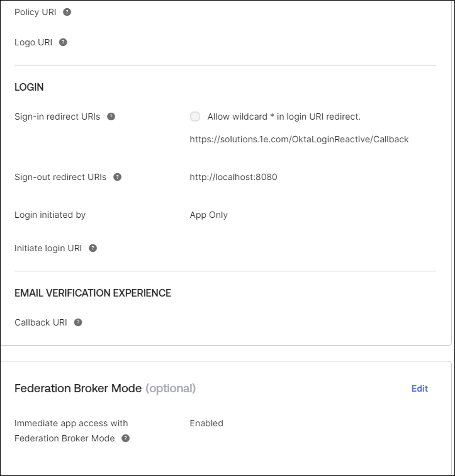
Task: Enable the Allow wildcard login redirect checkbox
Action: (x=195, y=116)
